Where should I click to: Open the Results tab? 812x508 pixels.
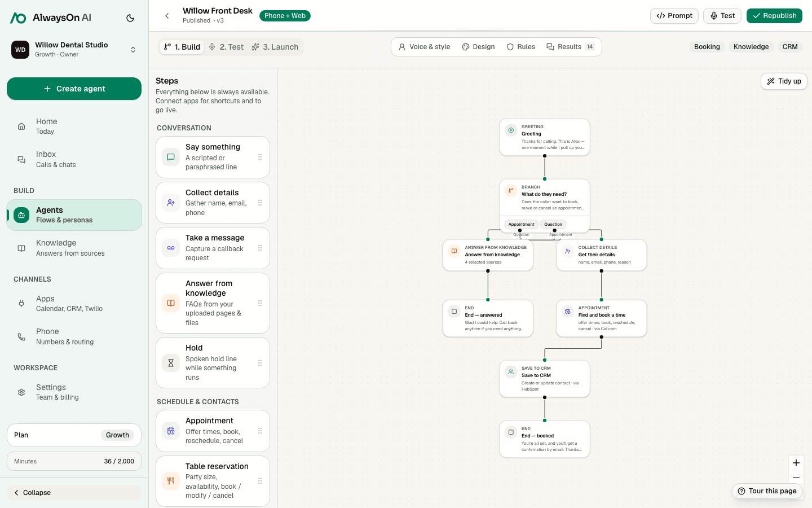pyautogui.click(x=570, y=47)
